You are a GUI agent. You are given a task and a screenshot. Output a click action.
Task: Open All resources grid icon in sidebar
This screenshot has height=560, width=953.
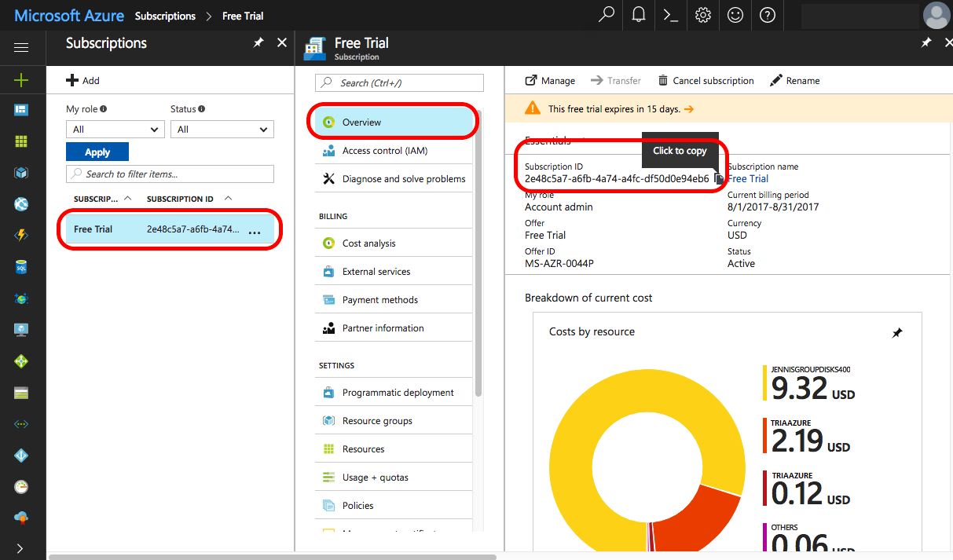(x=21, y=141)
